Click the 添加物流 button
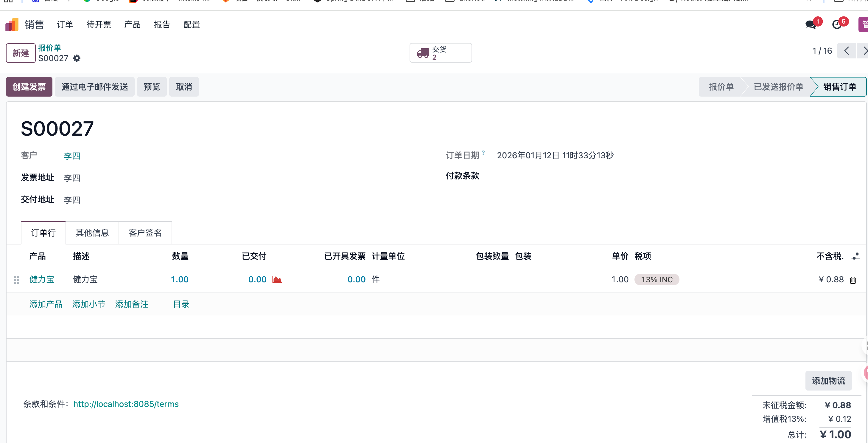 pyautogui.click(x=829, y=381)
